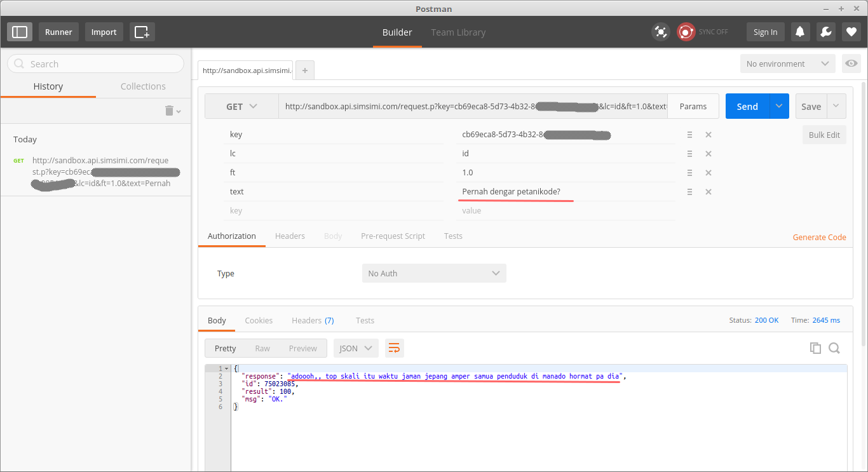Open the JSON format dropdown
This screenshot has width=868, height=472.
pos(356,348)
